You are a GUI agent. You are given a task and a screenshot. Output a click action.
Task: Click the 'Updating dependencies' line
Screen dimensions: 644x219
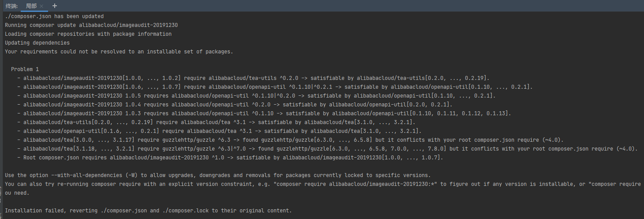[37, 43]
